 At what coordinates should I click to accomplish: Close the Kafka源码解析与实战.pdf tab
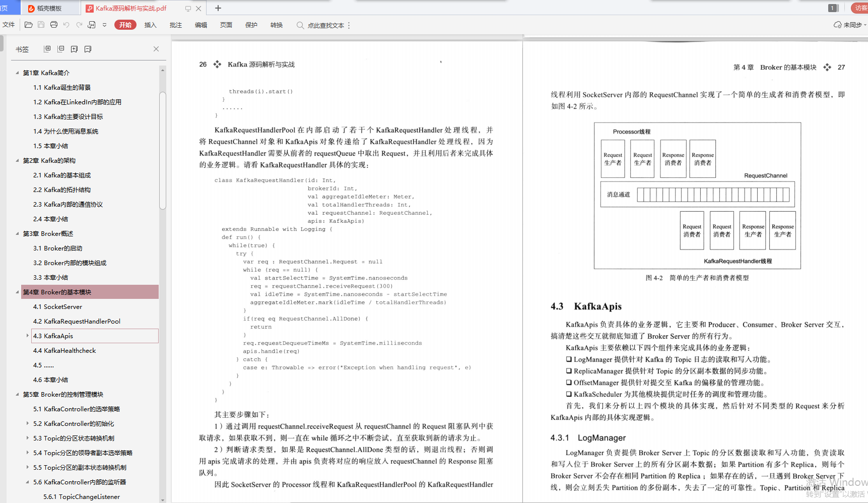coord(198,9)
